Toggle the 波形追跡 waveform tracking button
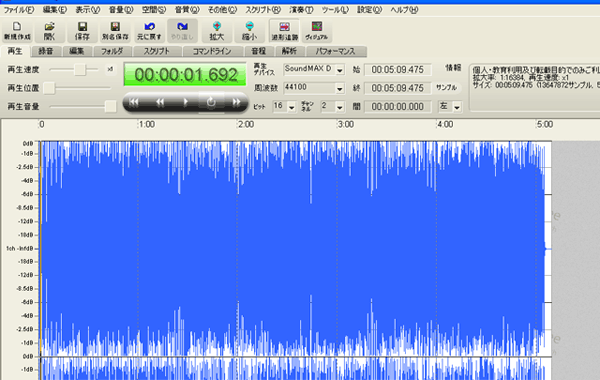This screenshot has width=600, height=380. coord(284,31)
